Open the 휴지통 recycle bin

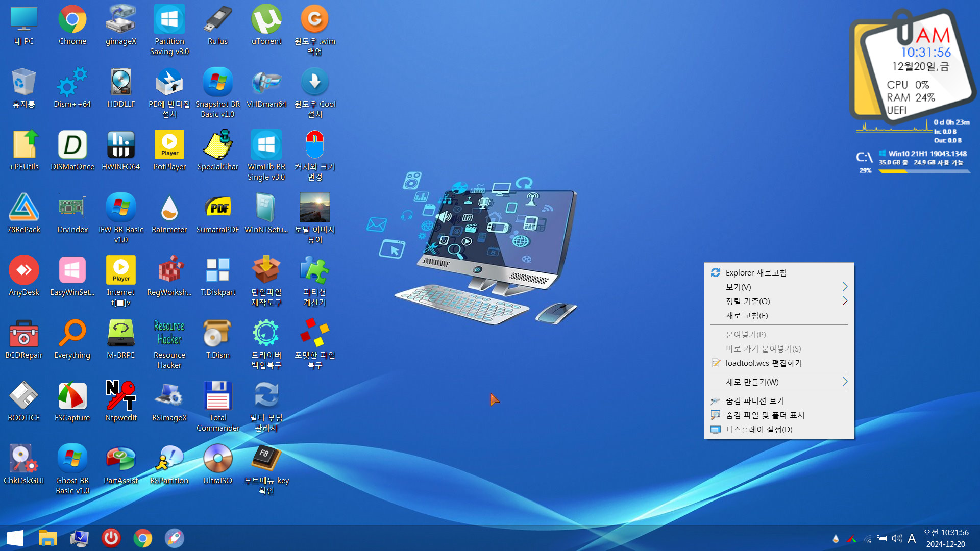[x=24, y=88]
